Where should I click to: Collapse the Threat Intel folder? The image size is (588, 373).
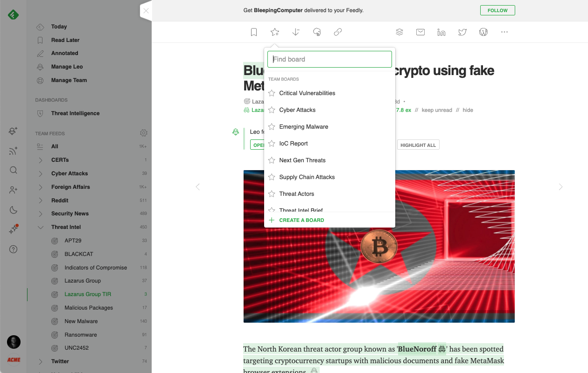tap(41, 227)
